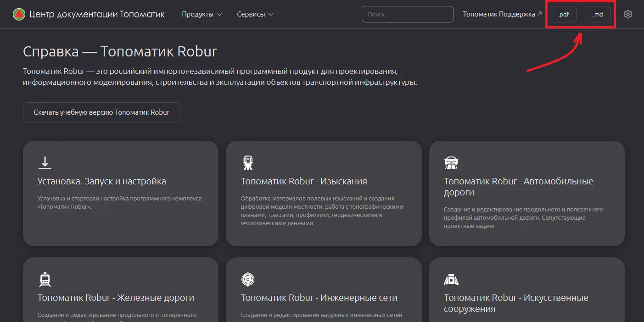
Task: Click description text starting Обработка материалов полевых изысканий
Action: (x=322, y=211)
